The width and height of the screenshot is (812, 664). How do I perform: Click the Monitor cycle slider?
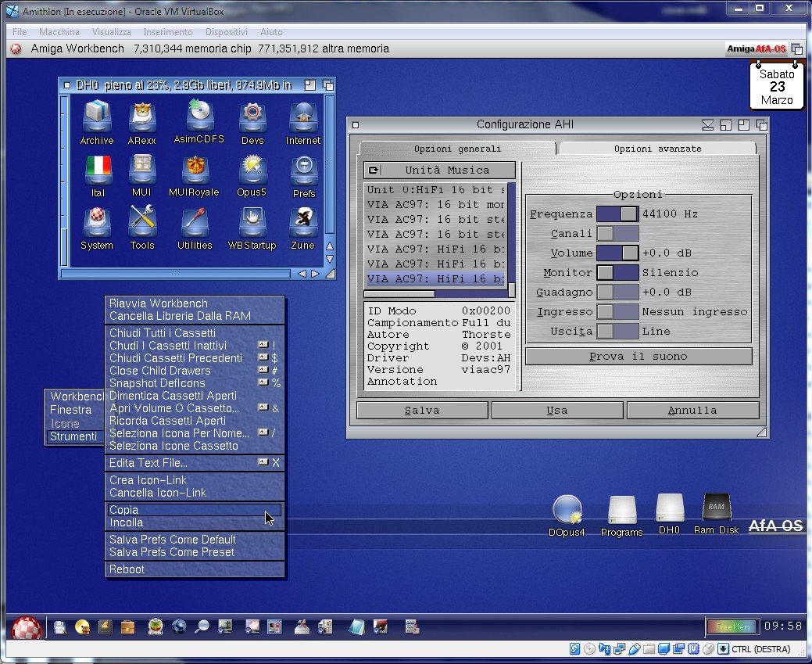click(617, 273)
